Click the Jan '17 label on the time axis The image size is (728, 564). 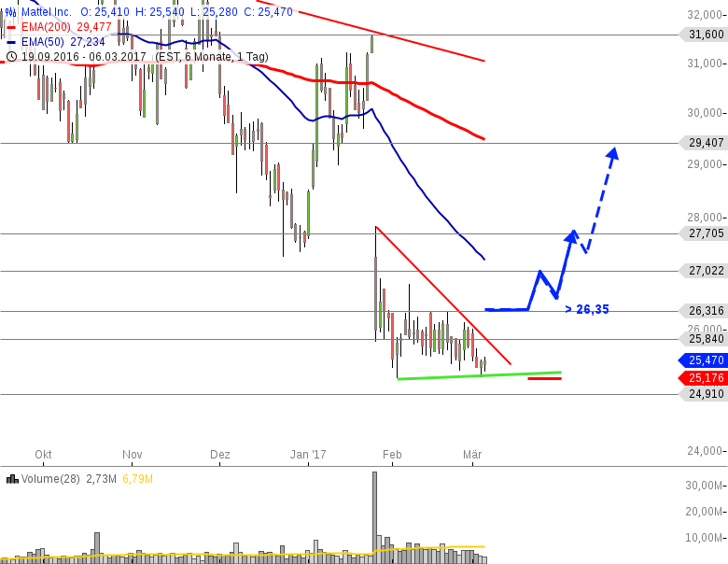[308, 455]
